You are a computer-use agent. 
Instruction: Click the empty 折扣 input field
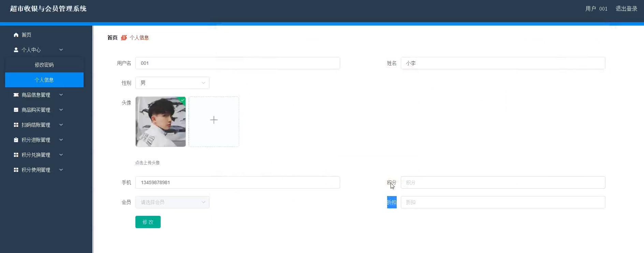503,202
